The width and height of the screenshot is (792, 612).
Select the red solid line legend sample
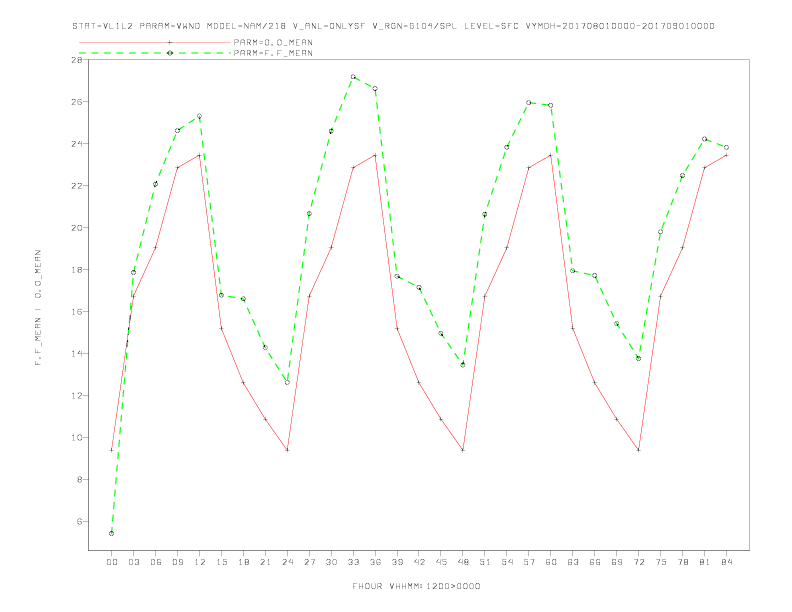point(155,42)
